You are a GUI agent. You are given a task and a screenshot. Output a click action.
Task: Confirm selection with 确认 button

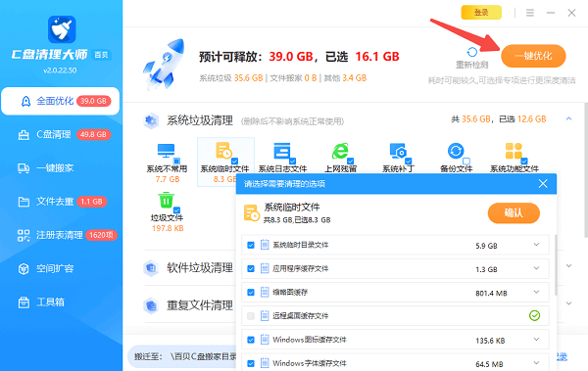pyautogui.click(x=514, y=213)
